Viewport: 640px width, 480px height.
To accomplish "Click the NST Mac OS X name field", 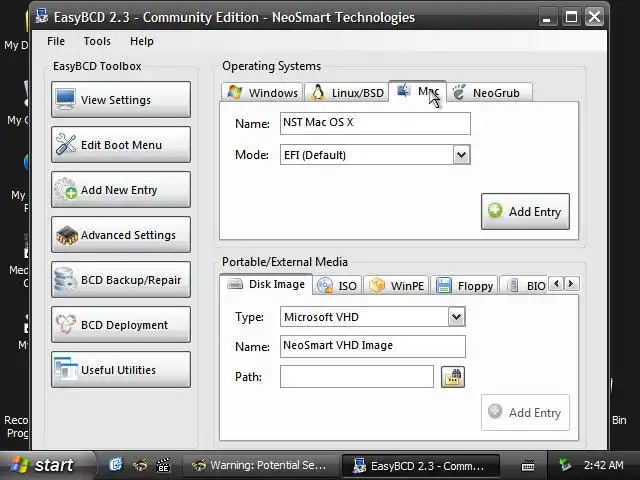I will click(375, 123).
